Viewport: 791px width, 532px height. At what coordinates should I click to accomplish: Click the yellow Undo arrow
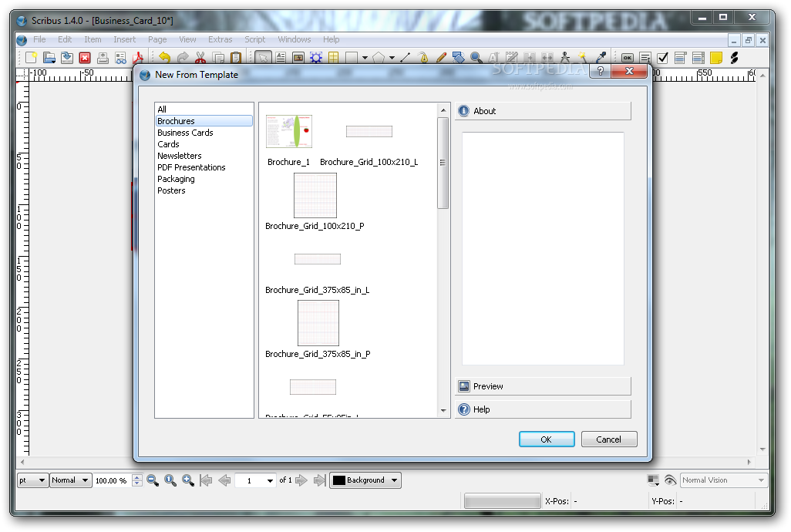[164, 58]
